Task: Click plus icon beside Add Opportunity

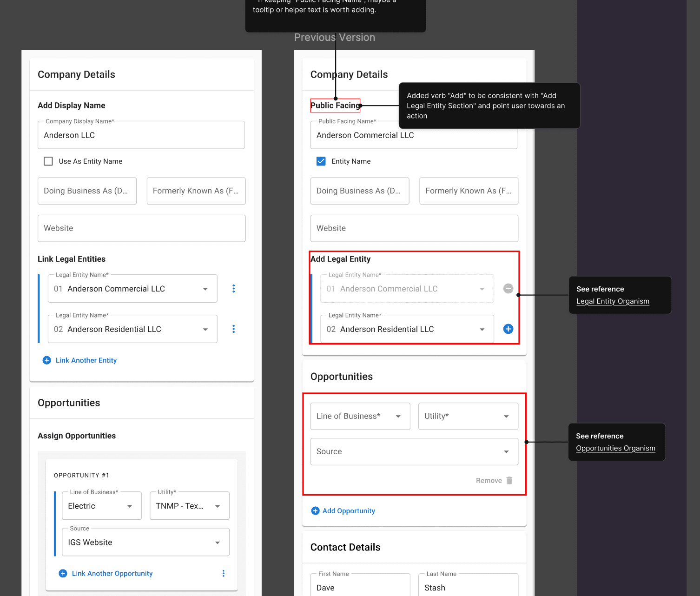Action: [315, 511]
